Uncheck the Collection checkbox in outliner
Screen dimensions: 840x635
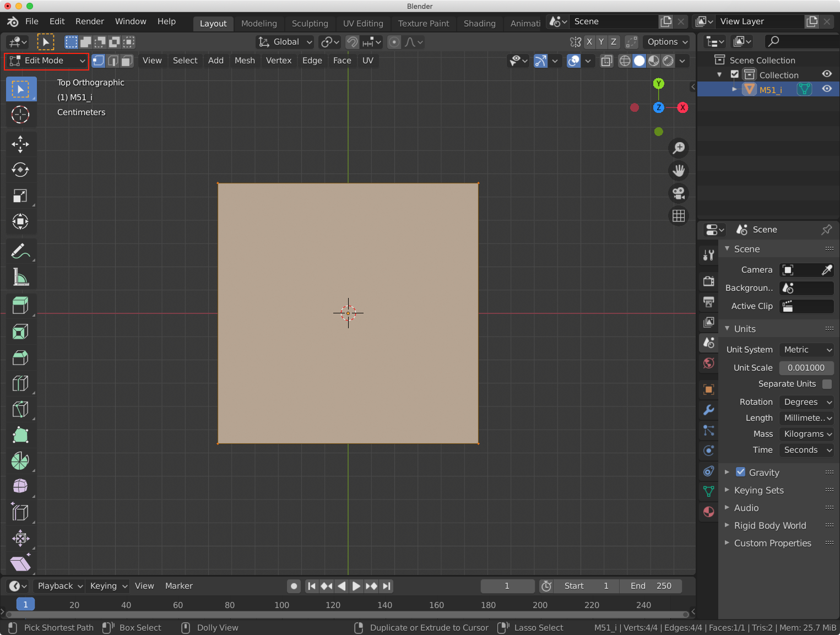coord(735,74)
